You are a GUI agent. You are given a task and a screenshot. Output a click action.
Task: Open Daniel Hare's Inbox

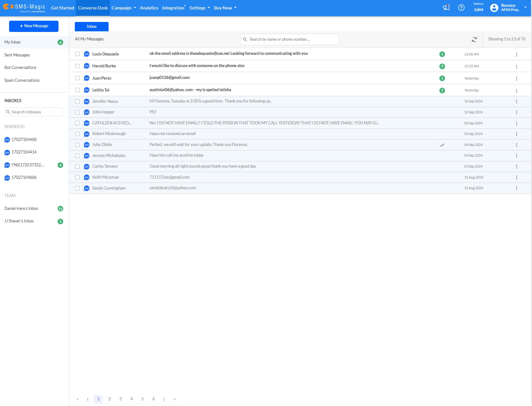[21, 209]
